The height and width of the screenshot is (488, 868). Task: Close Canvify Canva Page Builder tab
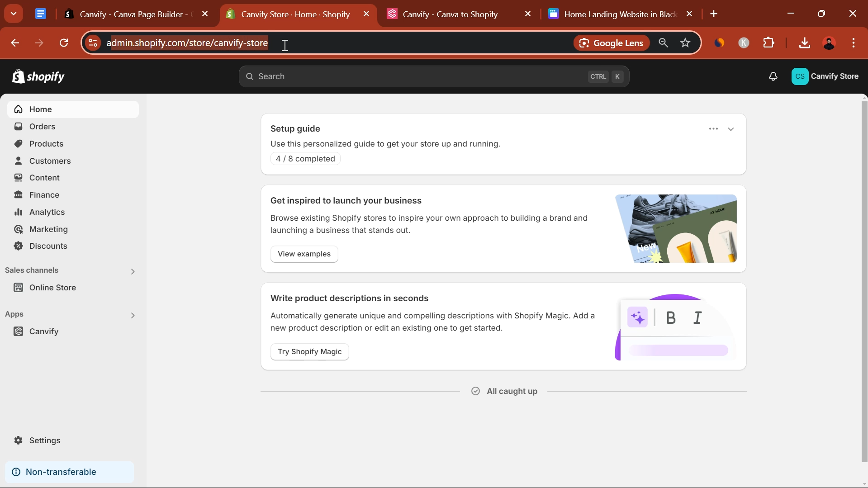tap(205, 14)
